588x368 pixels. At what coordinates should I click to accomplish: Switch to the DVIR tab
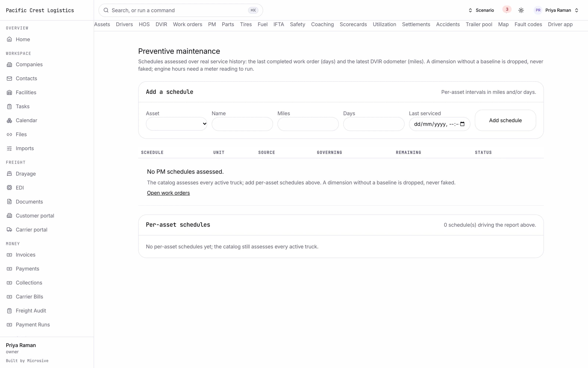(161, 24)
